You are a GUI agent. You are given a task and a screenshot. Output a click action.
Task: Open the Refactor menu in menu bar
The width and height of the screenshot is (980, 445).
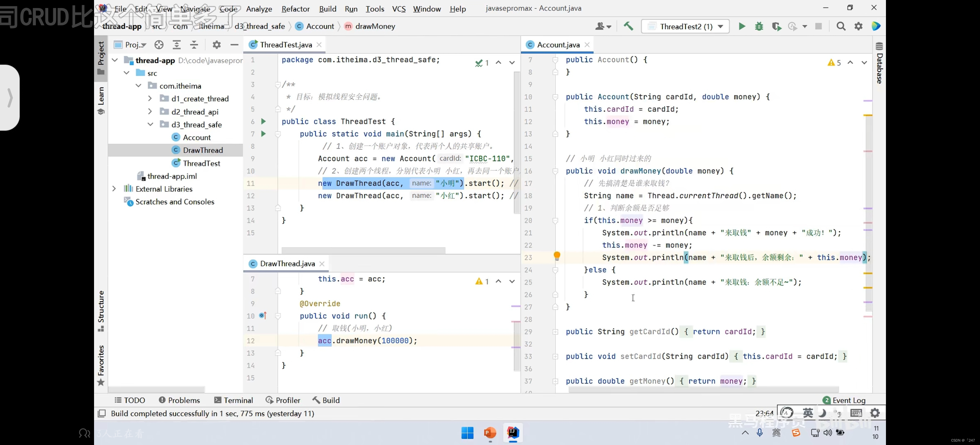295,8
